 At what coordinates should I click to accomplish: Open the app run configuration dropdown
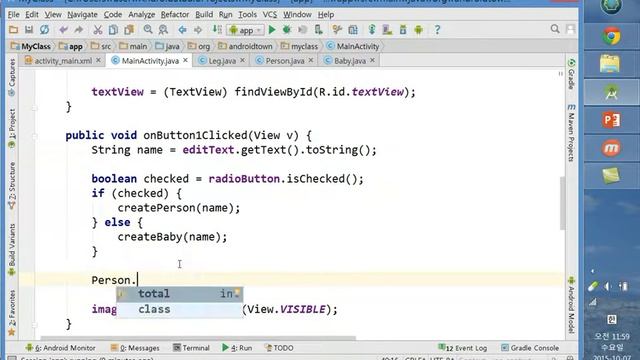(x=246, y=30)
